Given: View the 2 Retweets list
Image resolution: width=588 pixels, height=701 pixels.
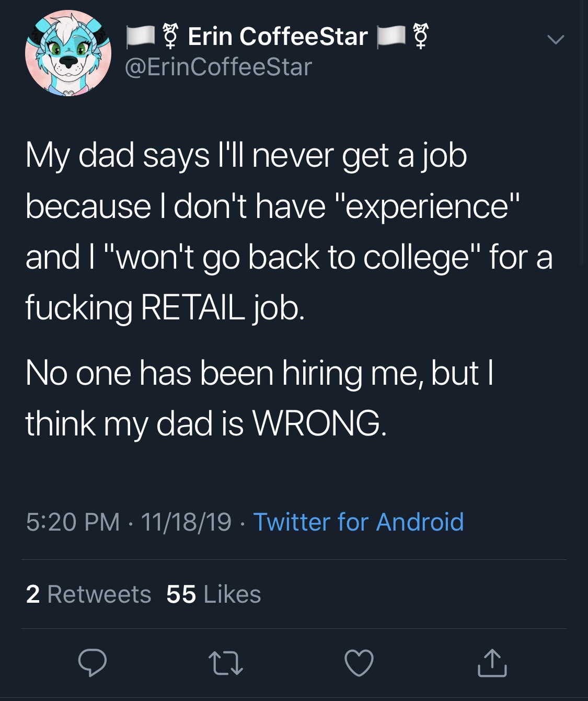Looking at the screenshot, I should click(88, 594).
